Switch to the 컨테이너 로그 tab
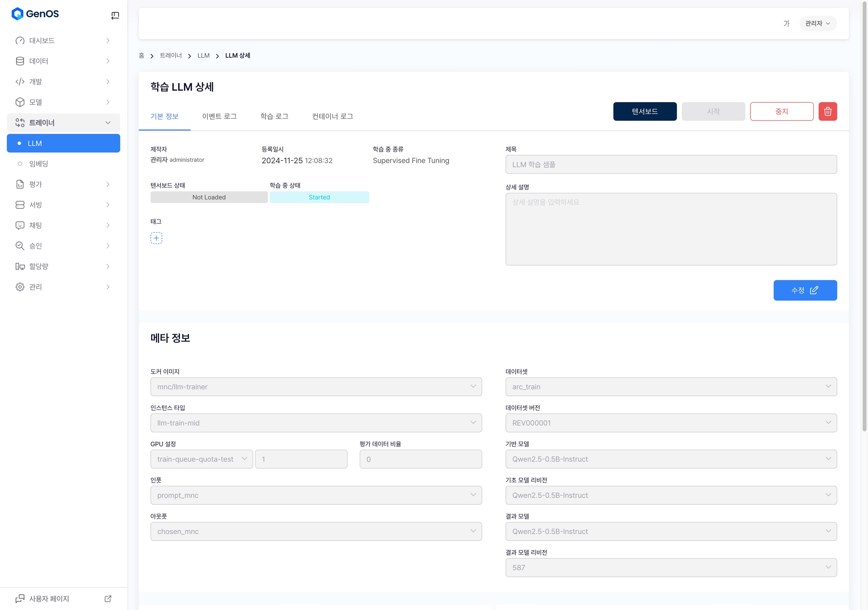Image resolution: width=868 pixels, height=610 pixels. (332, 116)
